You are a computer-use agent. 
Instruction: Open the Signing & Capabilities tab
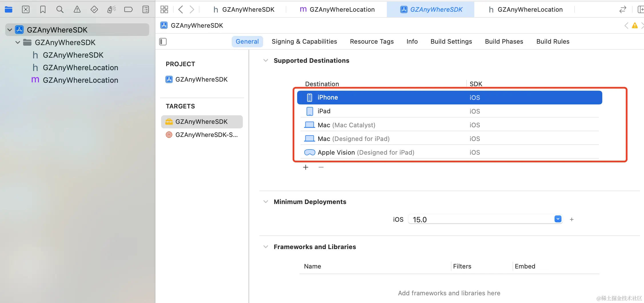[x=304, y=42]
